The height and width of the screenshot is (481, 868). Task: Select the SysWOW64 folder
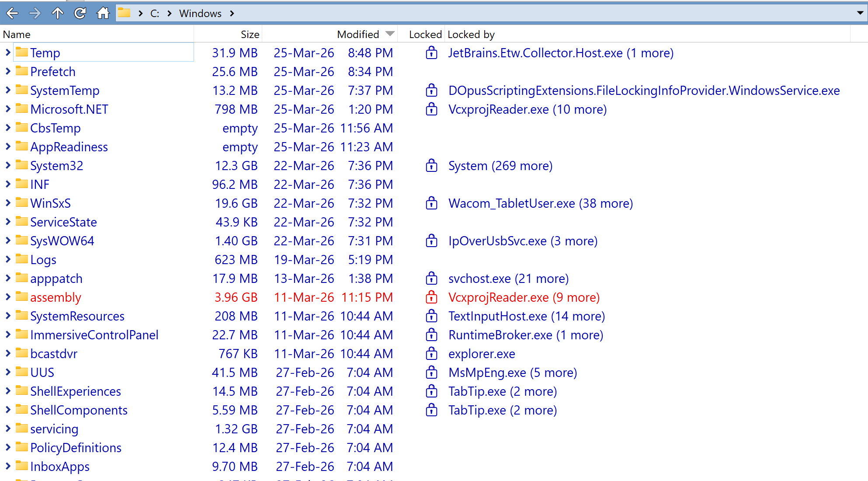(62, 241)
